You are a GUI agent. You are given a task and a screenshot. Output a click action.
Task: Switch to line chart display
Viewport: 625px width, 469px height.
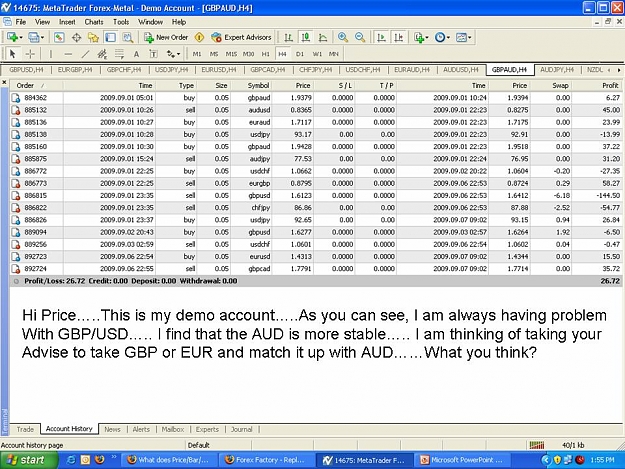(323, 37)
